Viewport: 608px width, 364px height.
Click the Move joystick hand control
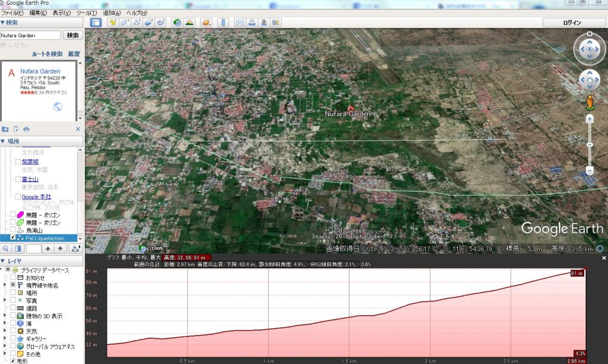590,80
